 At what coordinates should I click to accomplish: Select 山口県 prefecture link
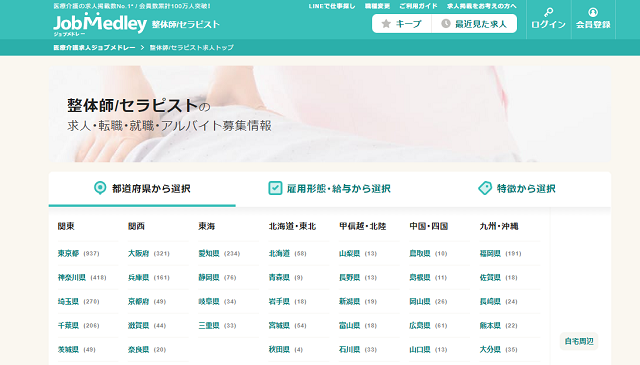click(x=420, y=350)
